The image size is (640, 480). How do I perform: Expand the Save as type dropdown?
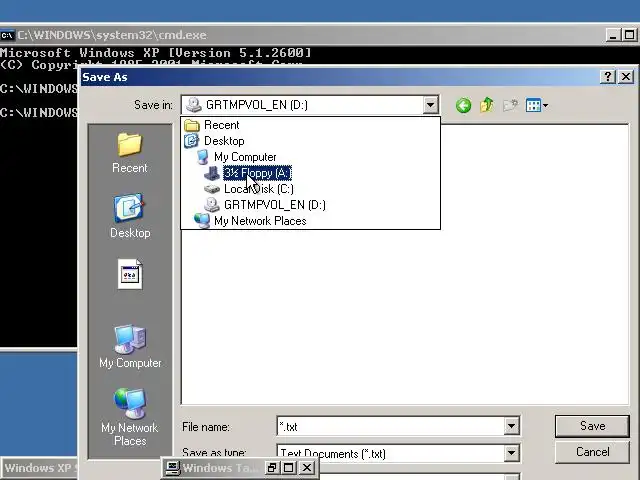coord(511,453)
